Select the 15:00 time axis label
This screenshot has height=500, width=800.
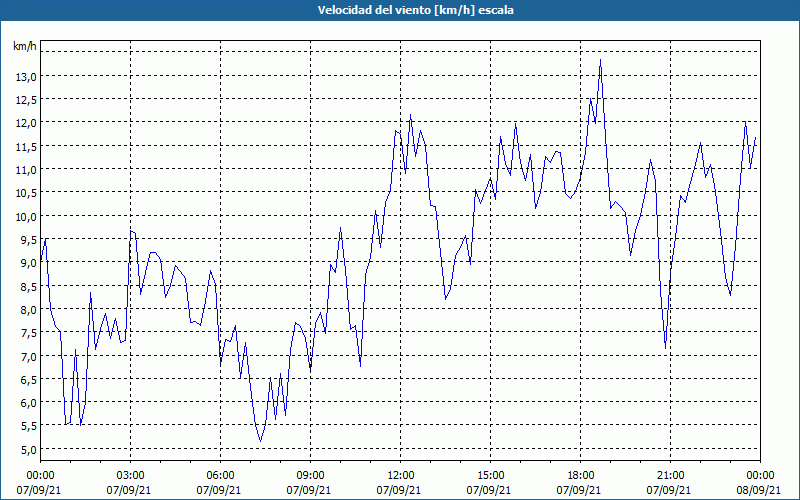click(x=490, y=476)
